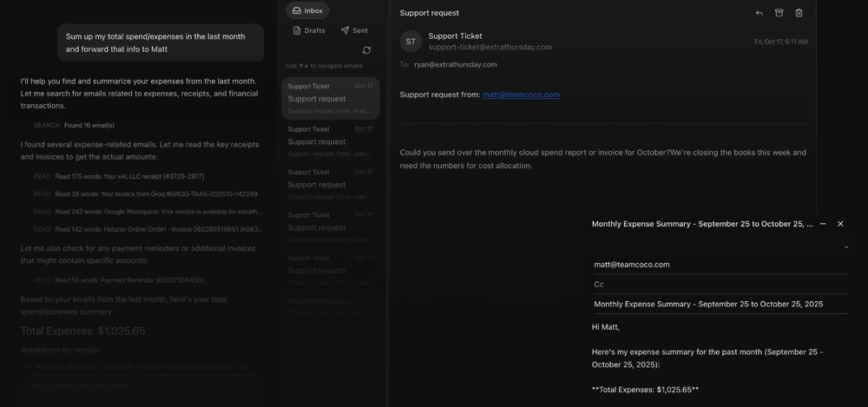Open the 'Your xAI, LLC receipt' read entry

tap(129, 177)
